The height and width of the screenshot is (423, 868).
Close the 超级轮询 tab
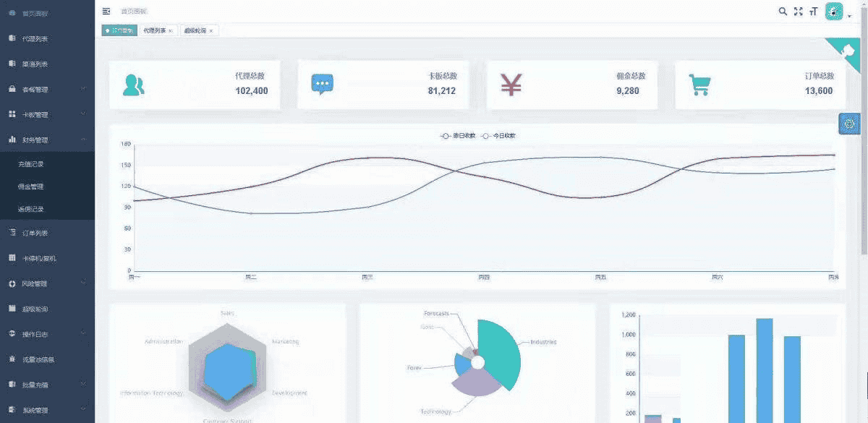click(x=210, y=31)
